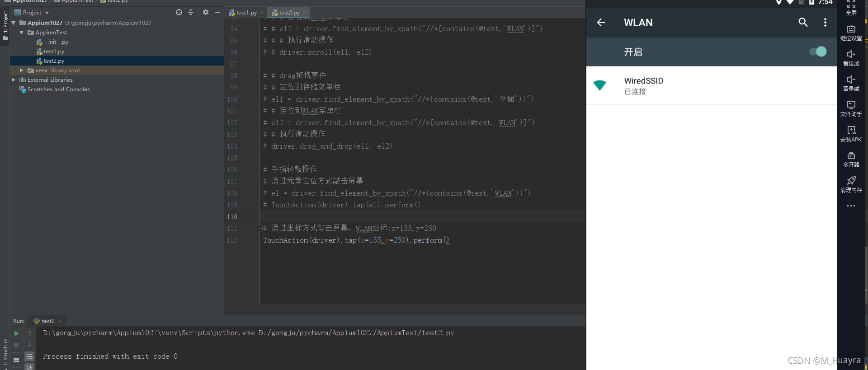Turn off the WLAN 开启 switch
Image resolution: width=868 pixels, height=370 pixels.
pos(818,52)
